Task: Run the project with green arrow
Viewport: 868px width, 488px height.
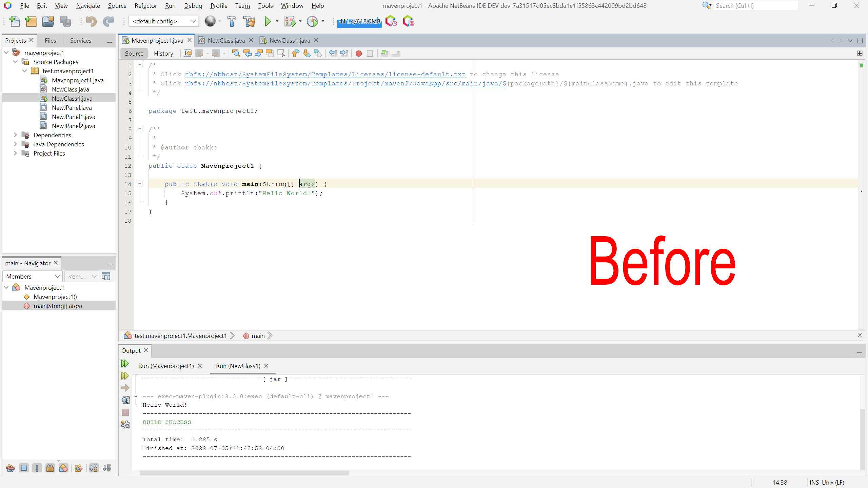Action: pos(268,21)
